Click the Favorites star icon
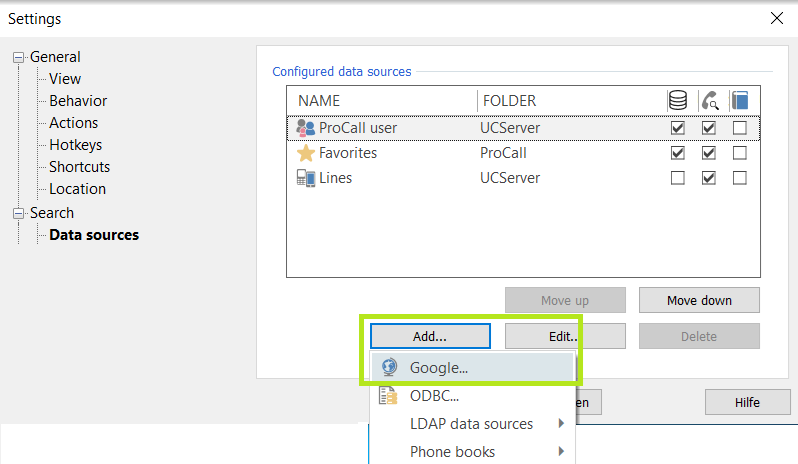 306,153
